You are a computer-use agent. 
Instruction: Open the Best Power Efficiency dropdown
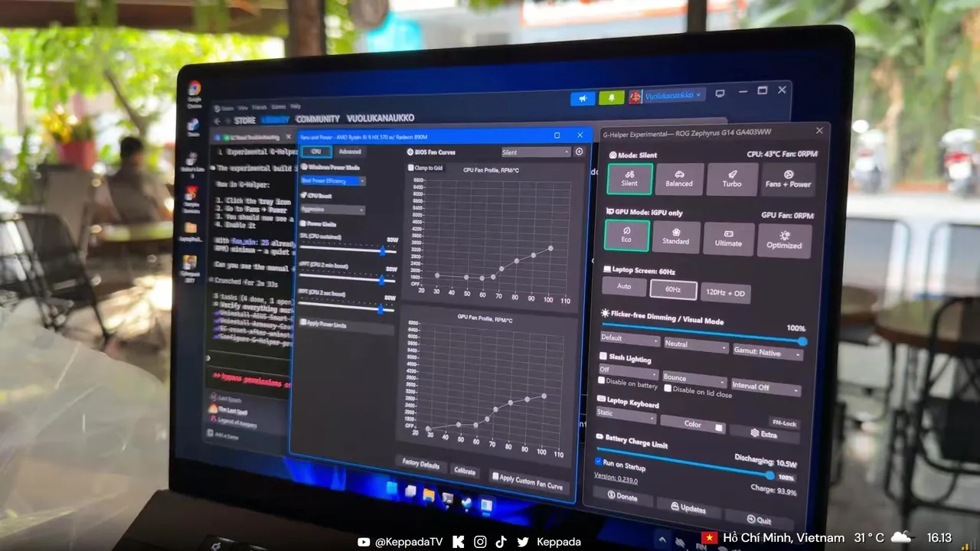(332, 181)
